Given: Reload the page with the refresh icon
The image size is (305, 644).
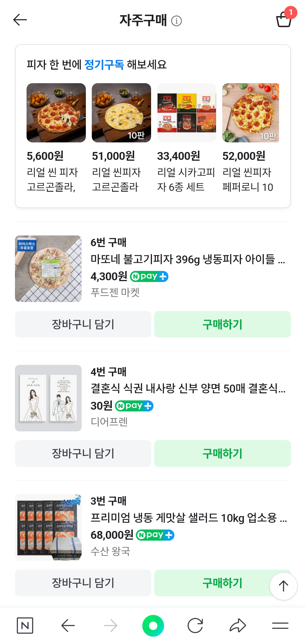Looking at the screenshot, I should click(x=195, y=625).
